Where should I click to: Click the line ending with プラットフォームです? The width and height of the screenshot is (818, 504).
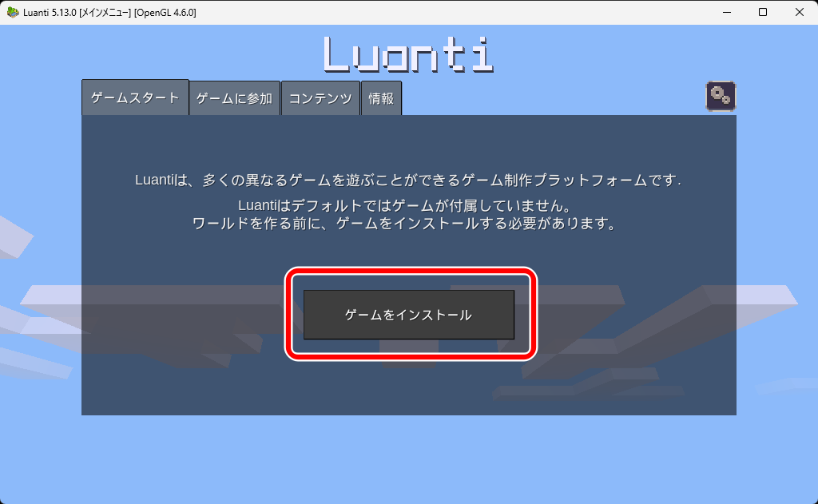408,181
